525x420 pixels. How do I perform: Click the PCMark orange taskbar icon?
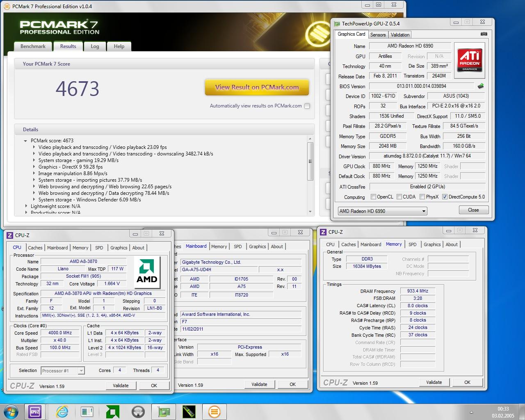214,411
